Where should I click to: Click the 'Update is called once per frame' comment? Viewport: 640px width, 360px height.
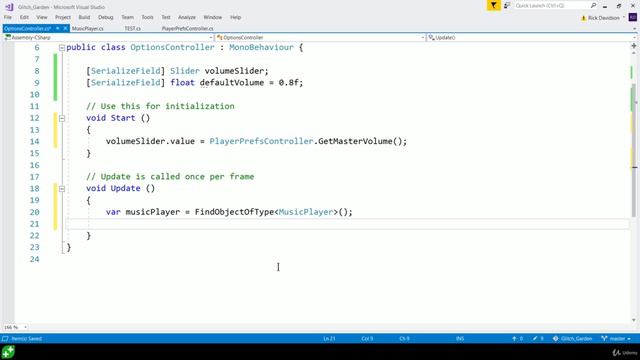170,177
